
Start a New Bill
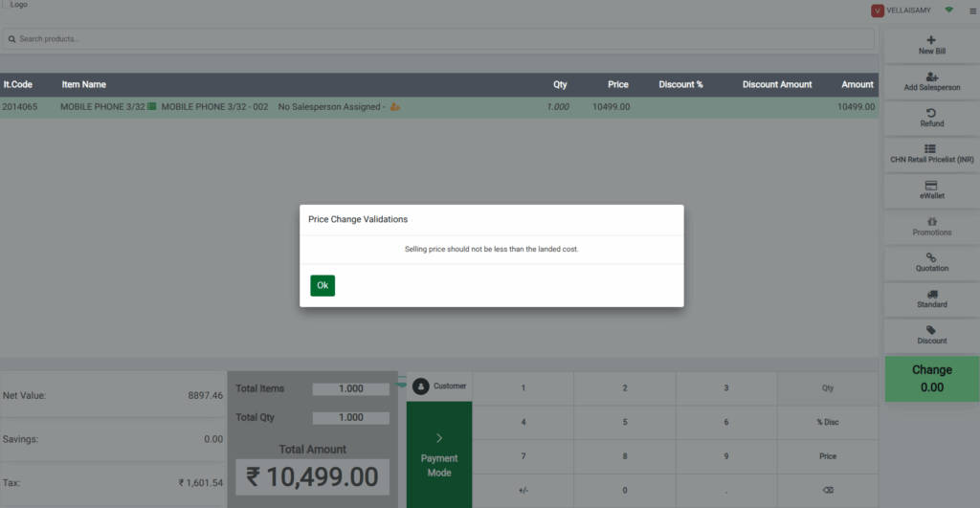[931, 46]
